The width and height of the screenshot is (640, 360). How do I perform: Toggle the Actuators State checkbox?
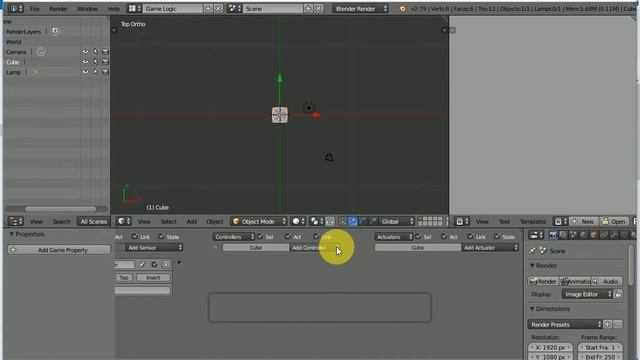coord(497,236)
